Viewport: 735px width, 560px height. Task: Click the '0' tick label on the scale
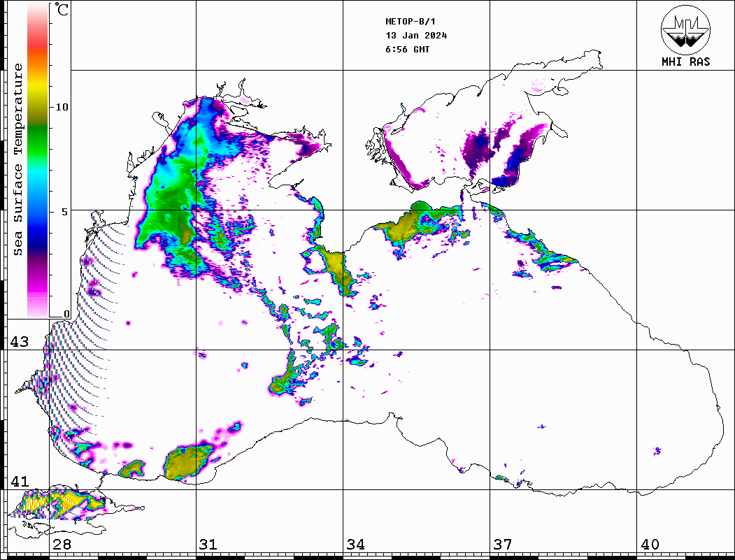[66, 314]
